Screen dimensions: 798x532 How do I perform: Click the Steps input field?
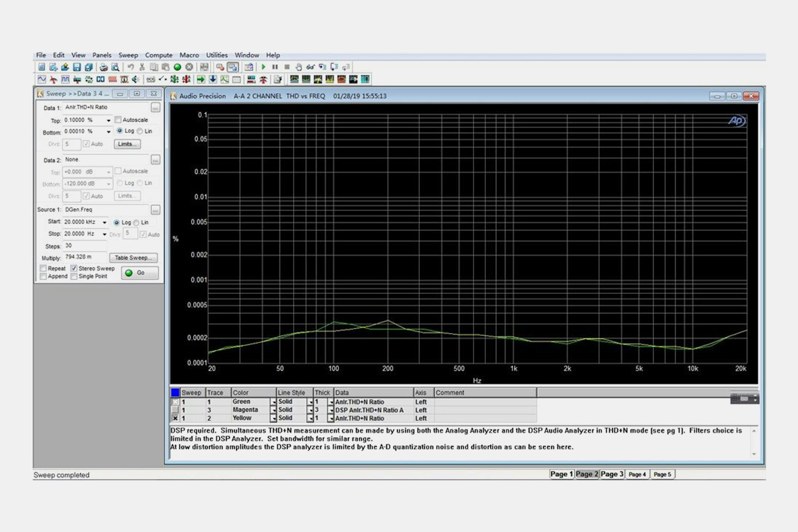[84, 246]
